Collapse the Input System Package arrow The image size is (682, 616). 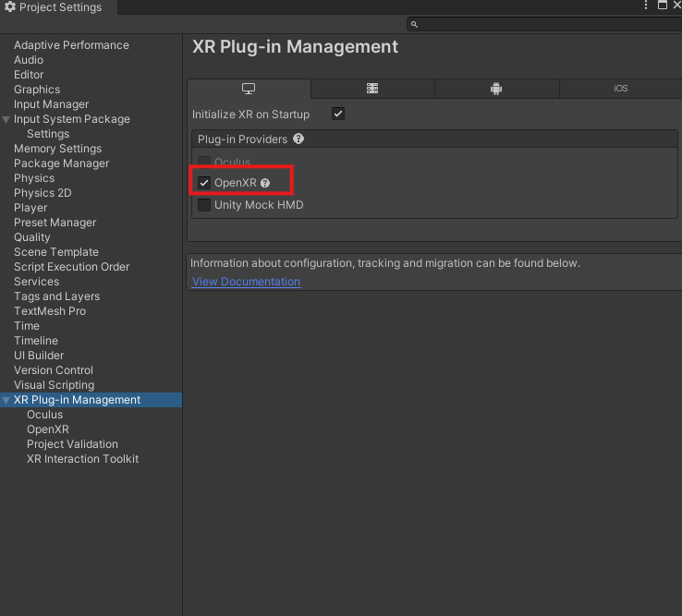click(6, 119)
